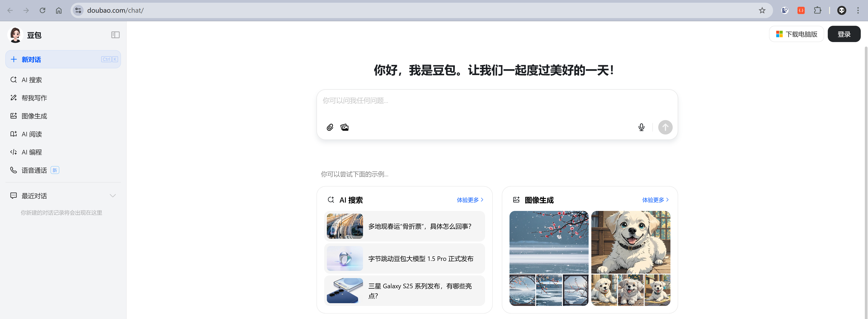Click the 最近对话 chat bubble icon
Viewport: 868px width, 319px height.
[x=14, y=196]
